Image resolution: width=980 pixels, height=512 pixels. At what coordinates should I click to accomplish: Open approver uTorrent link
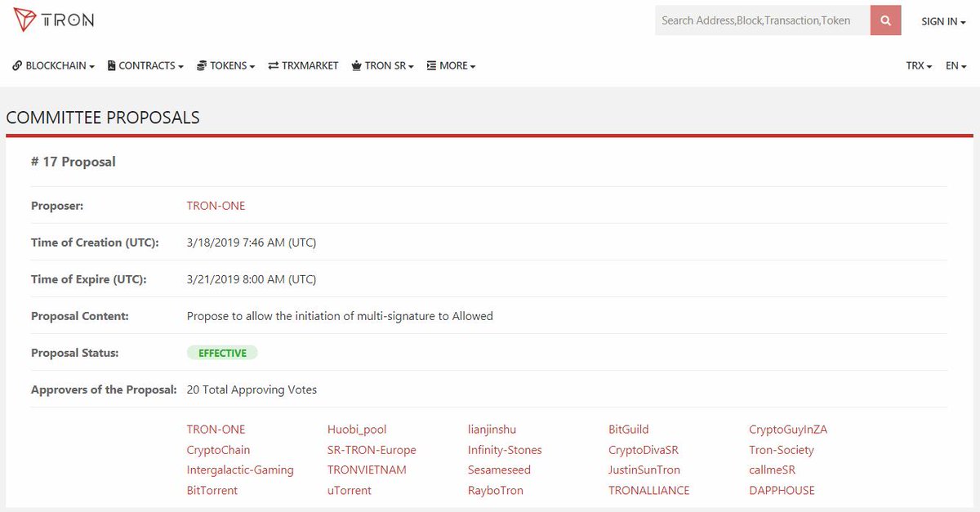[350, 491]
